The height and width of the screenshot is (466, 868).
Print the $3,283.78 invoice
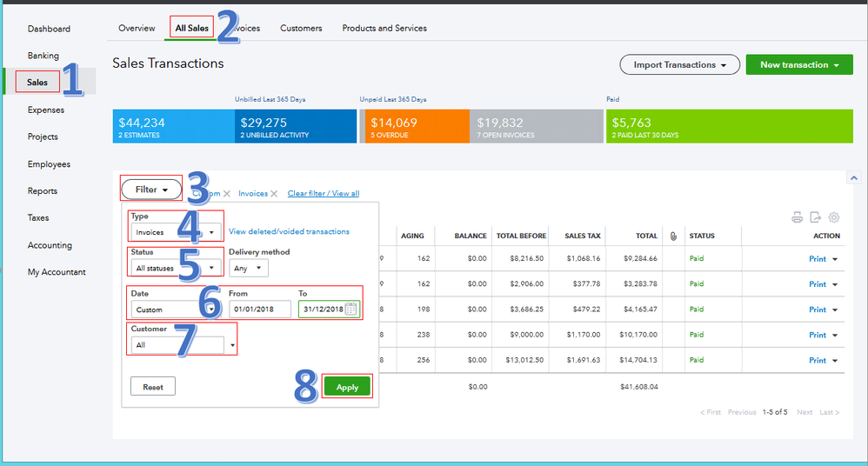[817, 284]
